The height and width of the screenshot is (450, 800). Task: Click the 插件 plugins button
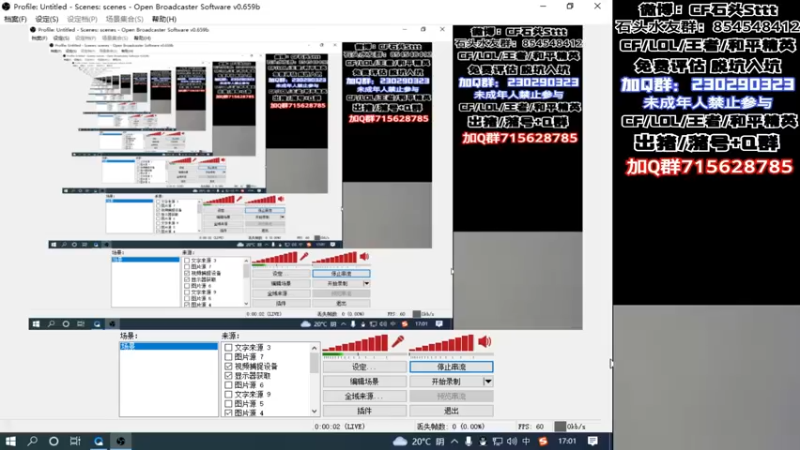[x=365, y=411]
